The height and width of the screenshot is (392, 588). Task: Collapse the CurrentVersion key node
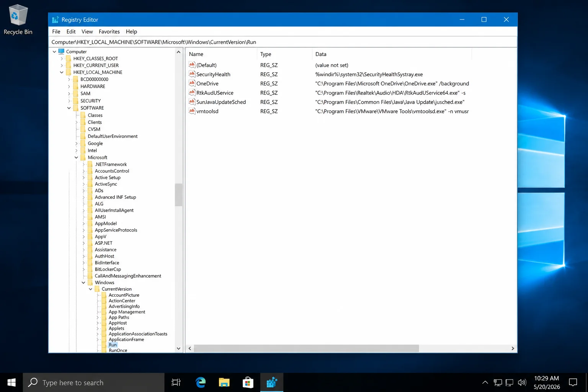[x=90, y=289]
